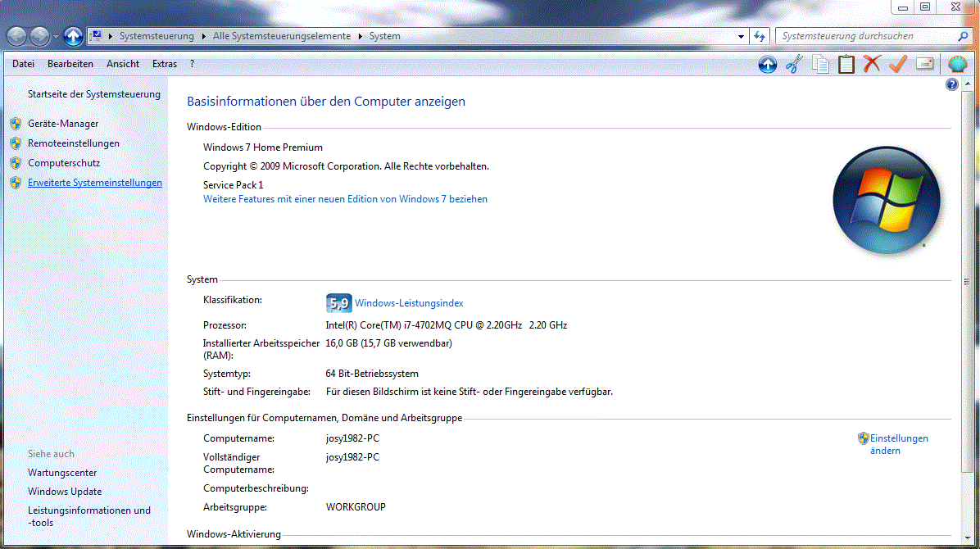This screenshot has width=980, height=549.
Task: Click the magnifier icon in the search box
Action: (x=963, y=36)
